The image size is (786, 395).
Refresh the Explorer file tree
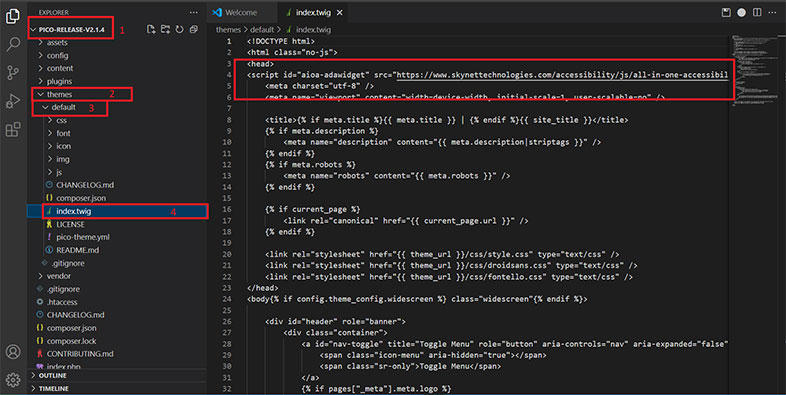point(179,30)
